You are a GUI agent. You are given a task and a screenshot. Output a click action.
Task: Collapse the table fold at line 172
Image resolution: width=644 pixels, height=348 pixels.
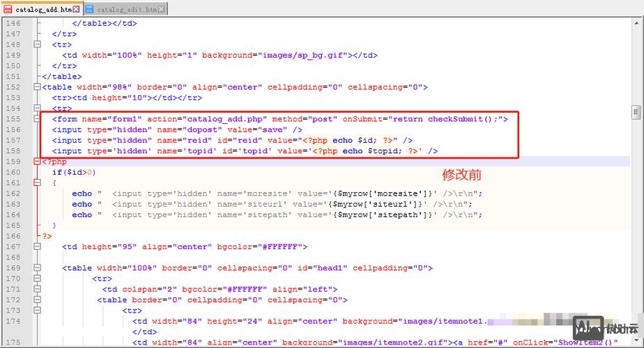tap(38, 300)
